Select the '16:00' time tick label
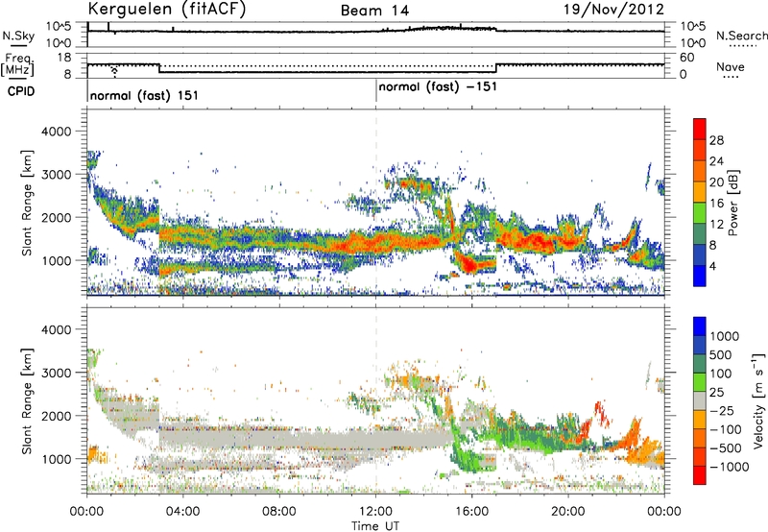 [x=471, y=512]
